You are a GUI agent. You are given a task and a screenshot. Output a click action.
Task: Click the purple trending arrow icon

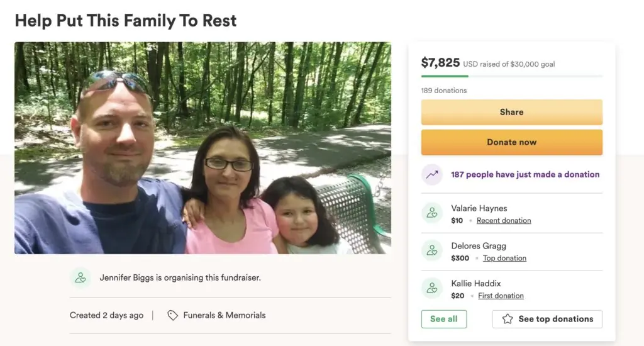tap(431, 175)
